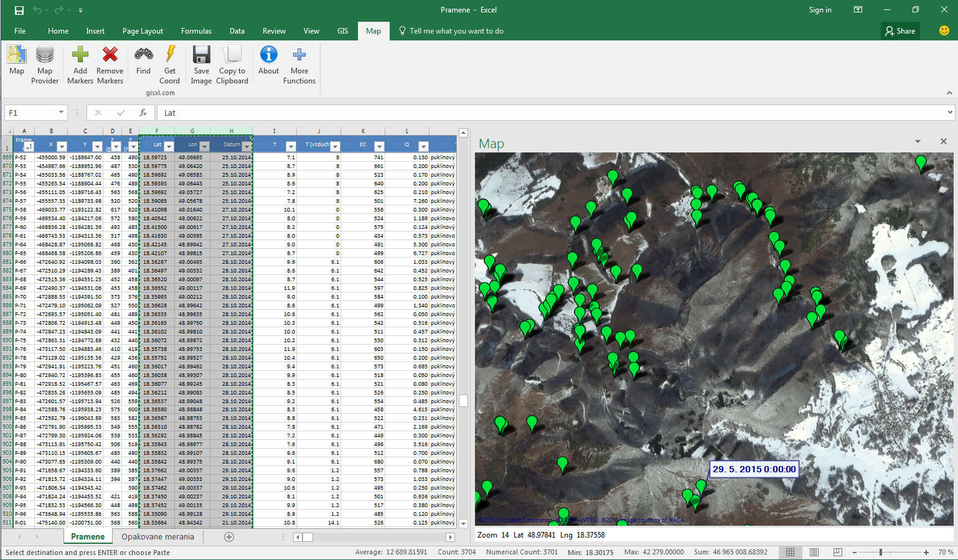Screen dimensions: 958x560
Task: Switch to the Insert ribbon tab
Action: [95, 31]
